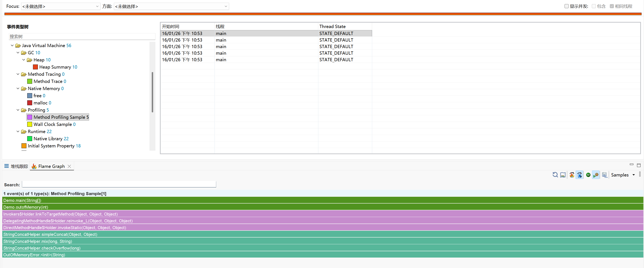Toggle the 包含 checkbox
Screen dimensions: 644x268
point(594,6)
